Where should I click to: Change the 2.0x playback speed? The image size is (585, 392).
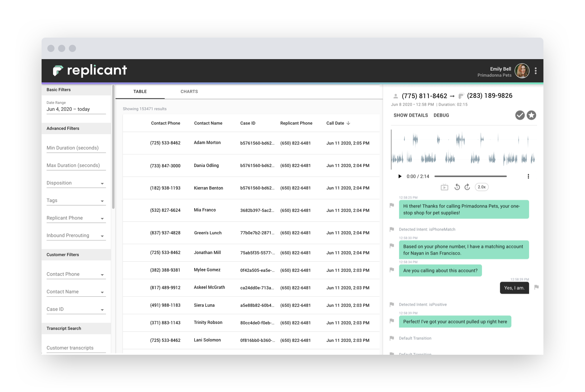coord(481,187)
